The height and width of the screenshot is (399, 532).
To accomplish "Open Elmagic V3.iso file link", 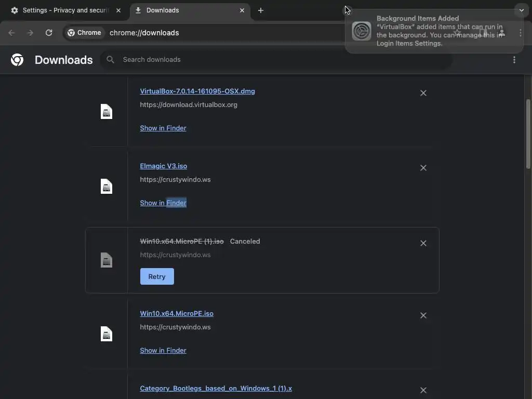I will [x=164, y=166].
